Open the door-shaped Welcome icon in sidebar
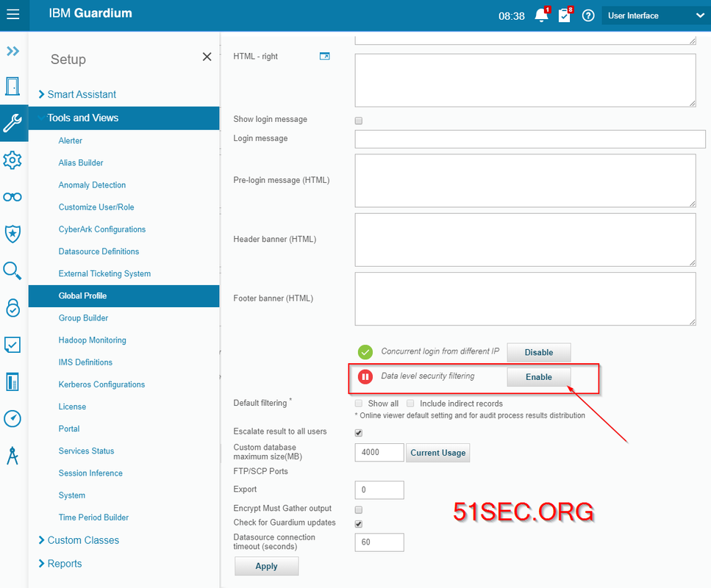 pos(12,86)
